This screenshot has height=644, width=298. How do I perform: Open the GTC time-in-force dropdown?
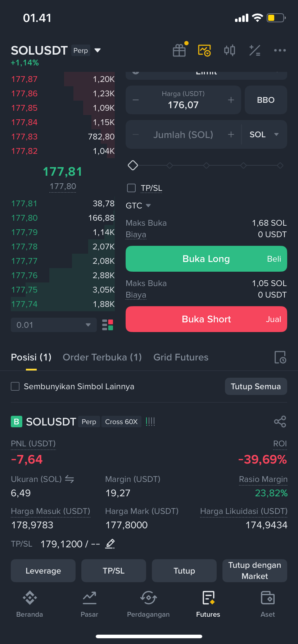pos(138,206)
